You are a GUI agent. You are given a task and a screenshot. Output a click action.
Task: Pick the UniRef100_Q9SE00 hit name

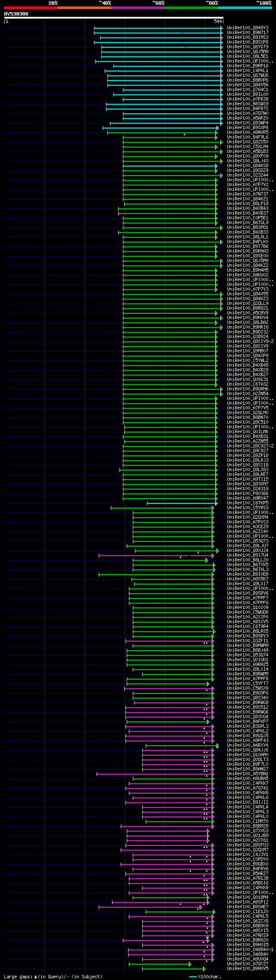(248, 256)
